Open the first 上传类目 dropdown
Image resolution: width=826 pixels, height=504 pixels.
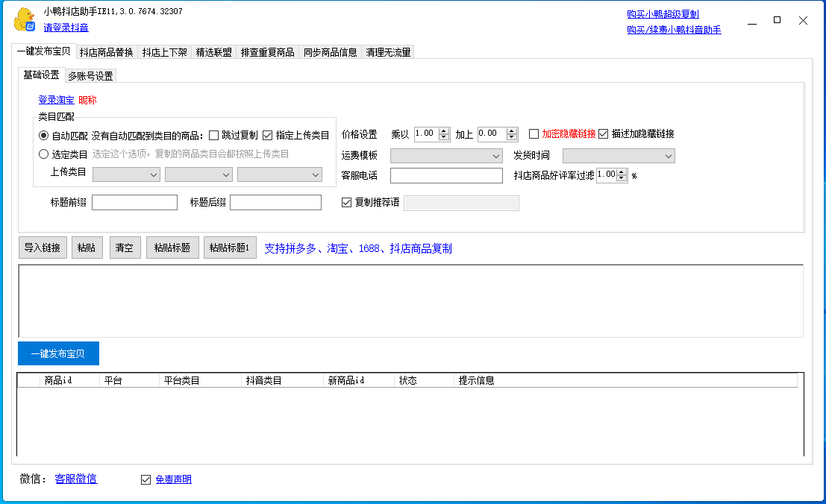pyautogui.click(x=126, y=174)
